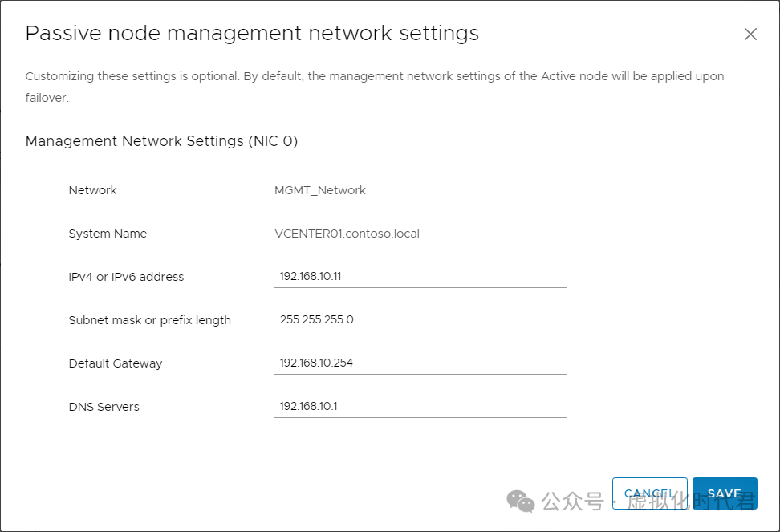
Task: Click the dialog title 'Passive node management network settings'
Action: click(x=252, y=34)
